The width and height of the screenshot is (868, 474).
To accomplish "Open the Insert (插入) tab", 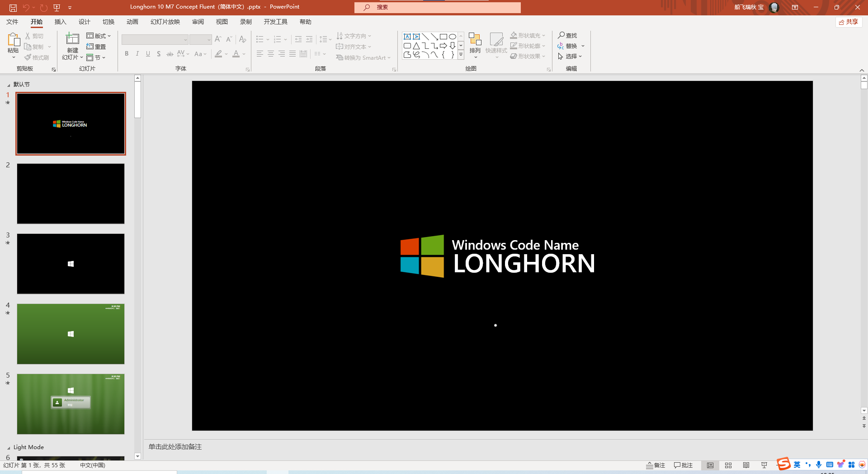I will tap(60, 22).
